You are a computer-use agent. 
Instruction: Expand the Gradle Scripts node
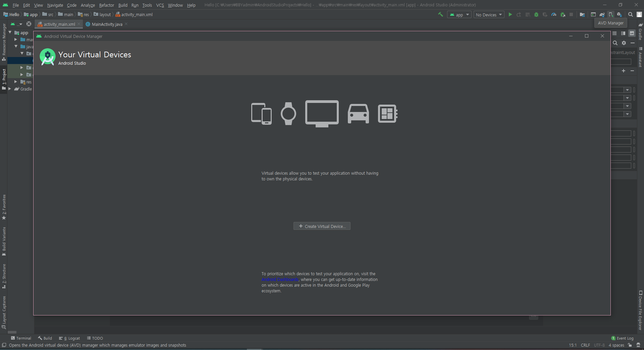10,89
